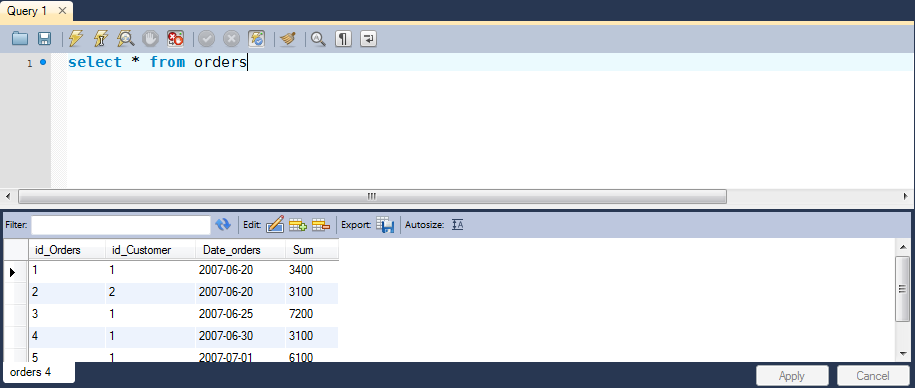915x388 pixels.
Task: Refresh result set blue arrows icon
Action: pos(223,225)
